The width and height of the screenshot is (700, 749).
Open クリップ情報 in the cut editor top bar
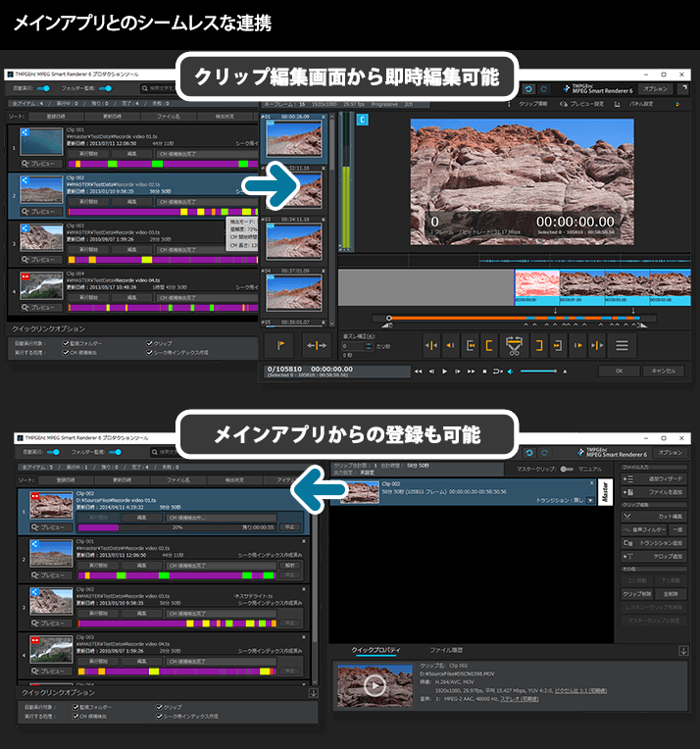pos(532,104)
